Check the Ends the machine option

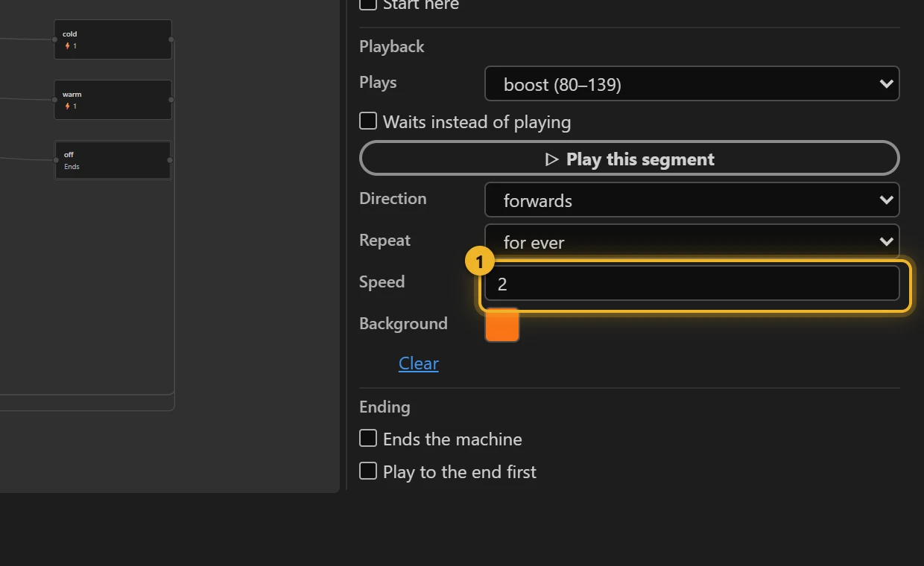click(x=368, y=438)
